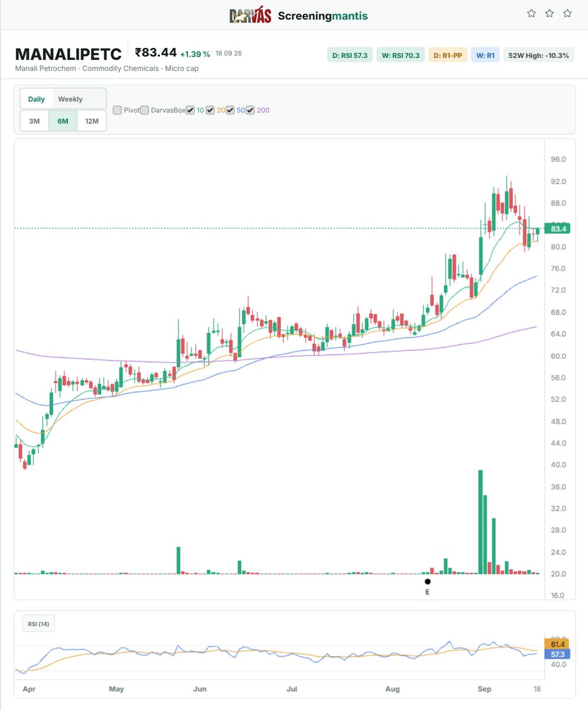
Task: Uncheck the 10 moving average checkbox
Action: [x=190, y=110]
